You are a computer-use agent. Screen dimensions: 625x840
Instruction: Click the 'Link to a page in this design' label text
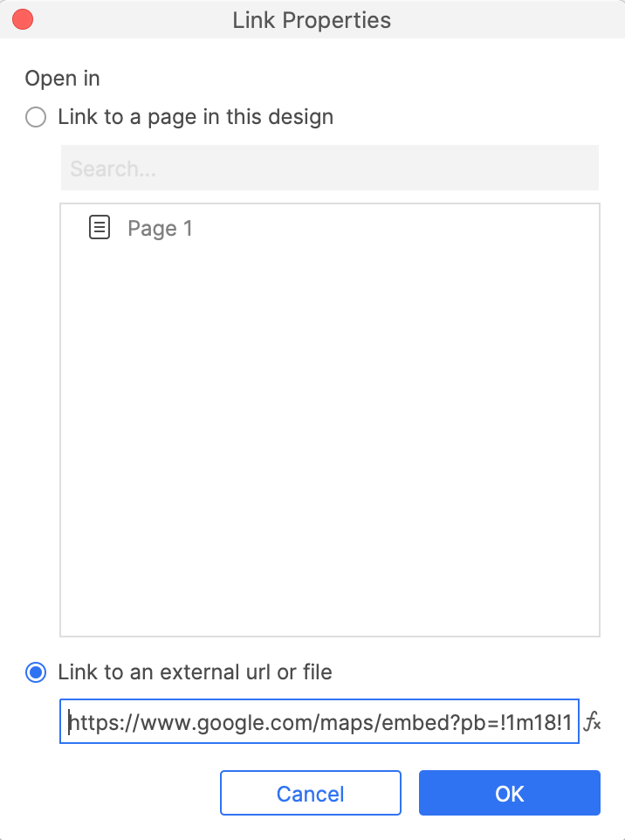[x=196, y=117]
